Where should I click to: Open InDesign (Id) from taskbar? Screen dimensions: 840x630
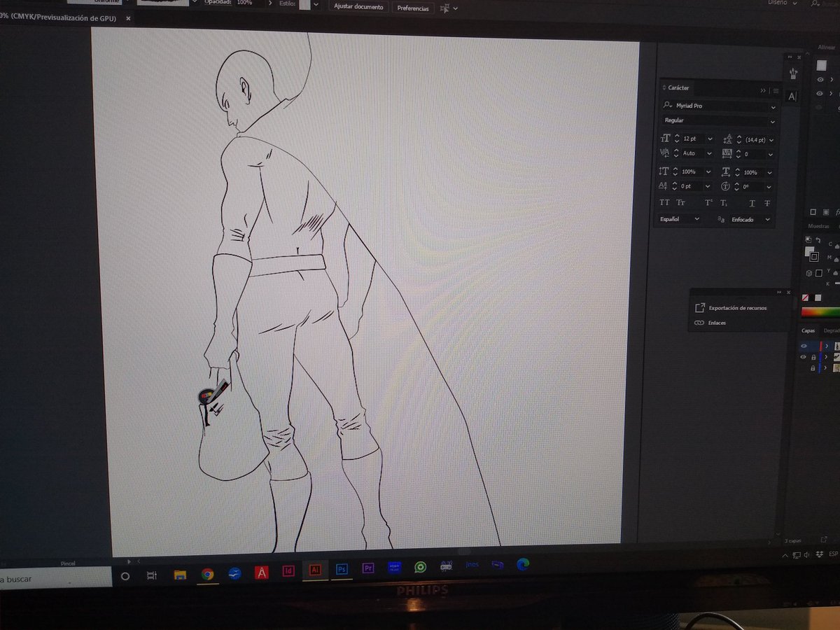pyautogui.click(x=288, y=570)
